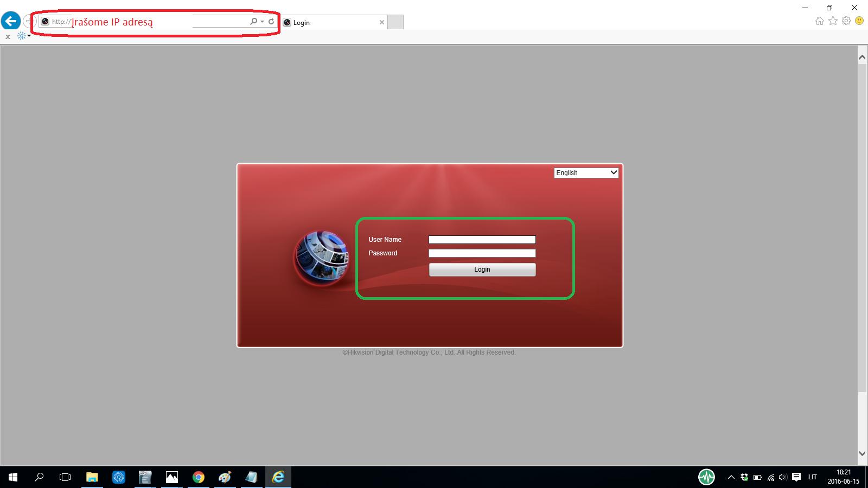Minimize the browser window
The image size is (868, 488).
806,8
